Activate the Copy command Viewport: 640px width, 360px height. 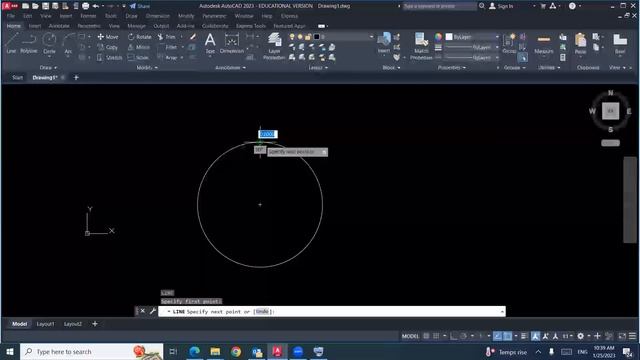pyautogui.click(x=108, y=47)
